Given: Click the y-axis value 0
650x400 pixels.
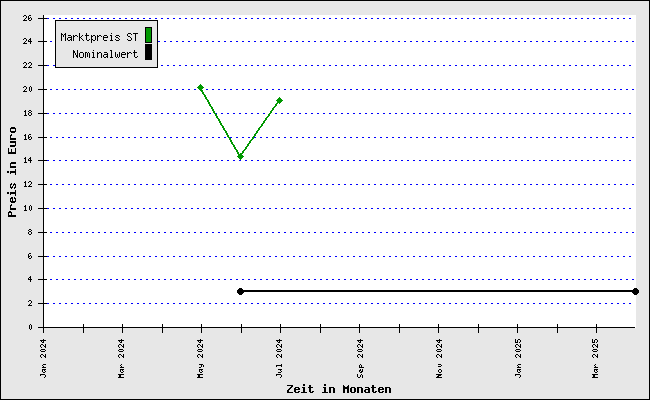Looking at the screenshot, I should tap(30, 327).
